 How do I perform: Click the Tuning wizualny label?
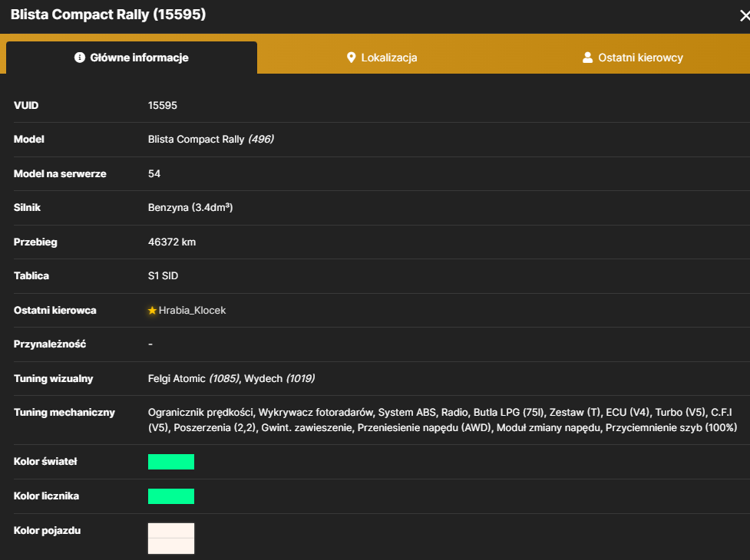53,378
